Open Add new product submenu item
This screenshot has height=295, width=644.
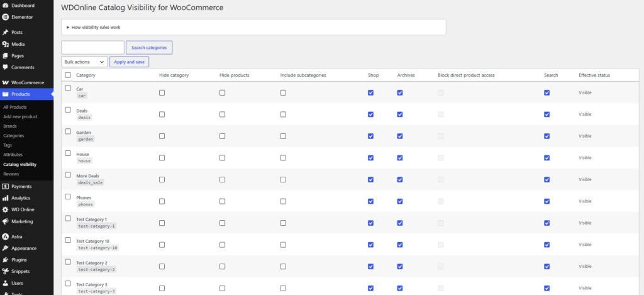(20, 117)
